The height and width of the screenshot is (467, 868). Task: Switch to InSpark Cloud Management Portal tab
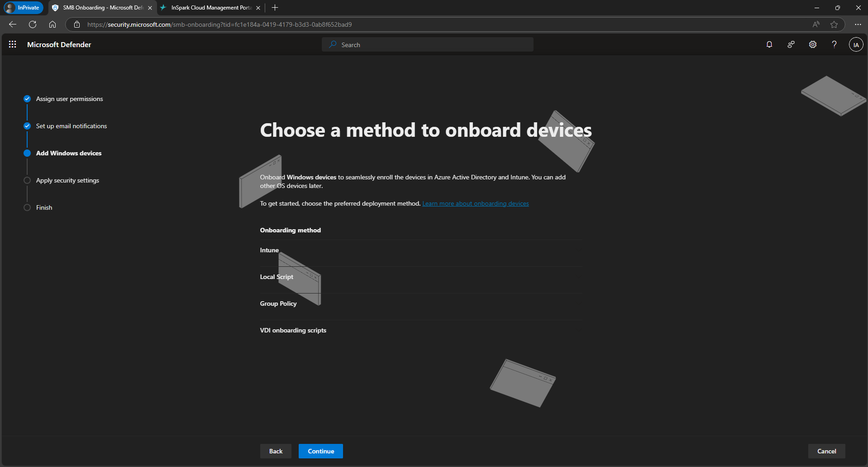211,8
